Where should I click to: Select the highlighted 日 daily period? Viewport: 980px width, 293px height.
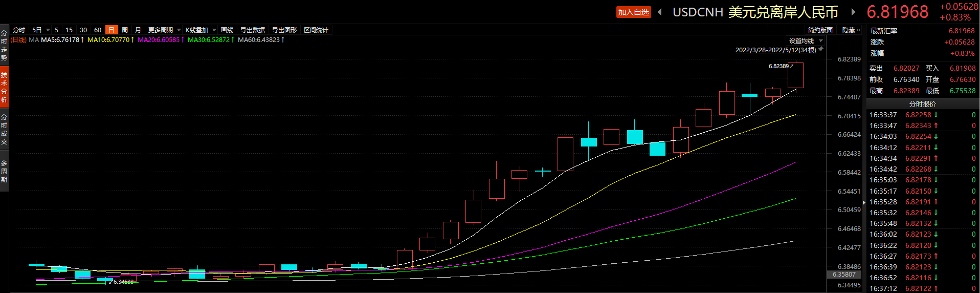pyautogui.click(x=112, y=30)
